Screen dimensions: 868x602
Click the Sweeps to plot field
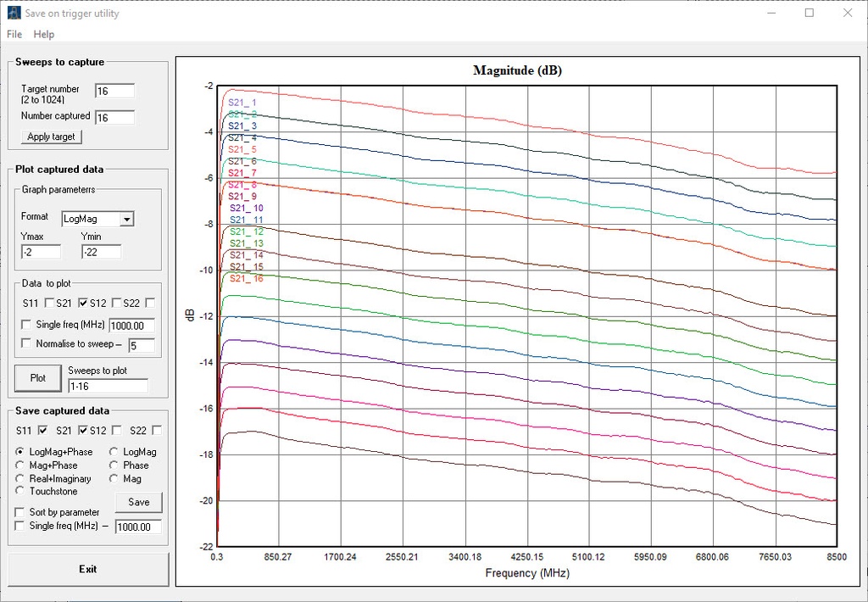pyautogui.click(x=108, y=386)
